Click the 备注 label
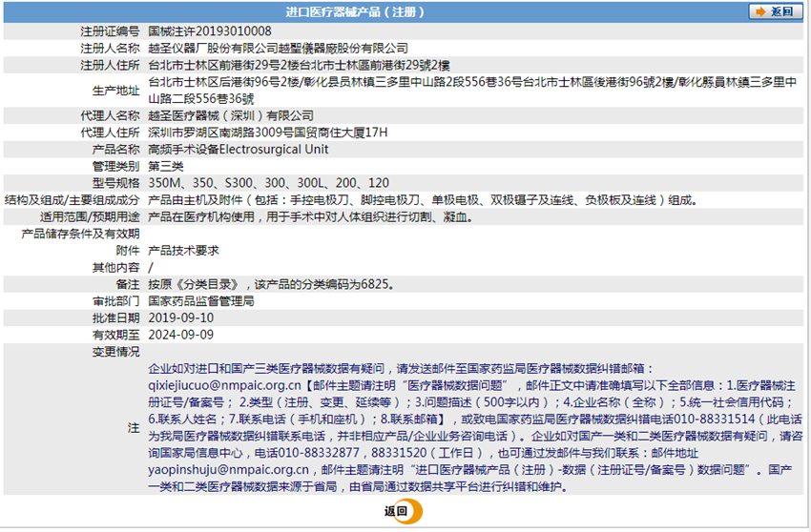 click(128, 284)
